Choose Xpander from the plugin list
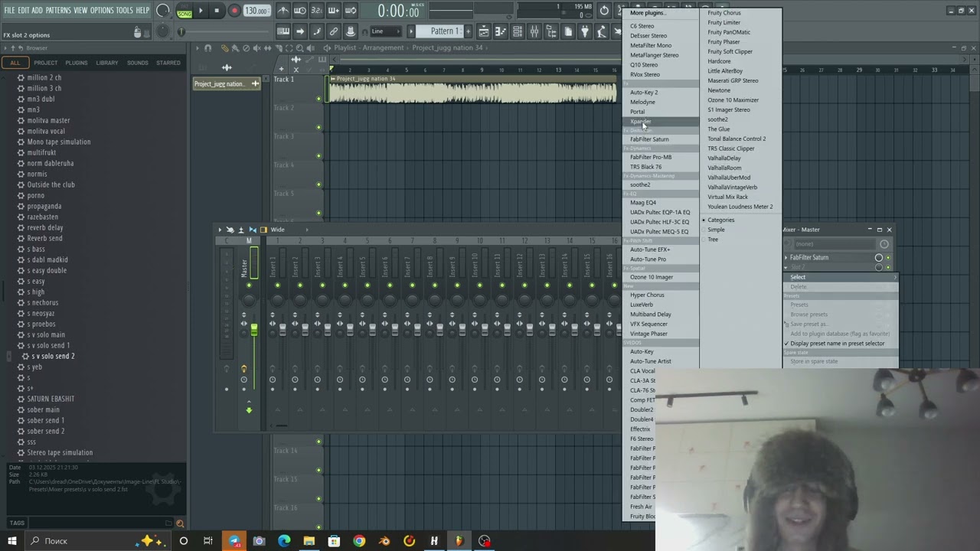Screen dimensions: 980x551 coord(641,122)
